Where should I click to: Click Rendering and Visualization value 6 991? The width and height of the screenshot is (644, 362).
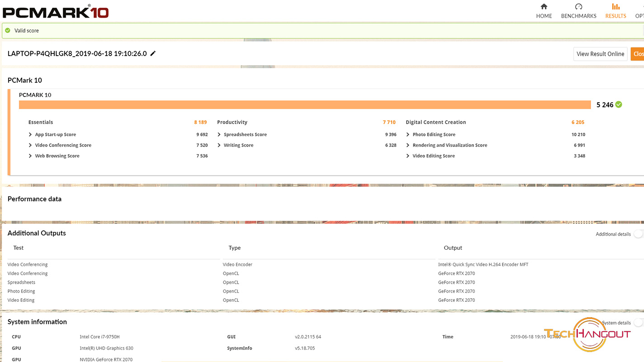580,145
